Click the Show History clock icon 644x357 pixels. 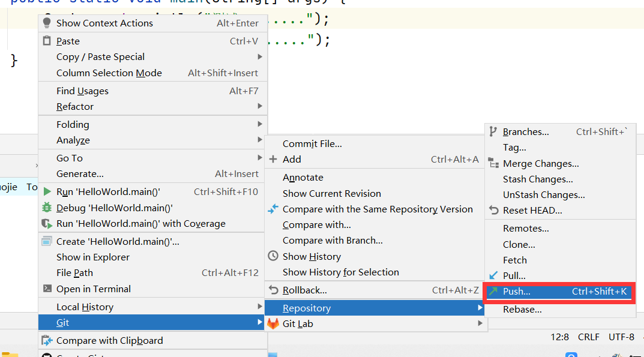(x=274, y=257)
